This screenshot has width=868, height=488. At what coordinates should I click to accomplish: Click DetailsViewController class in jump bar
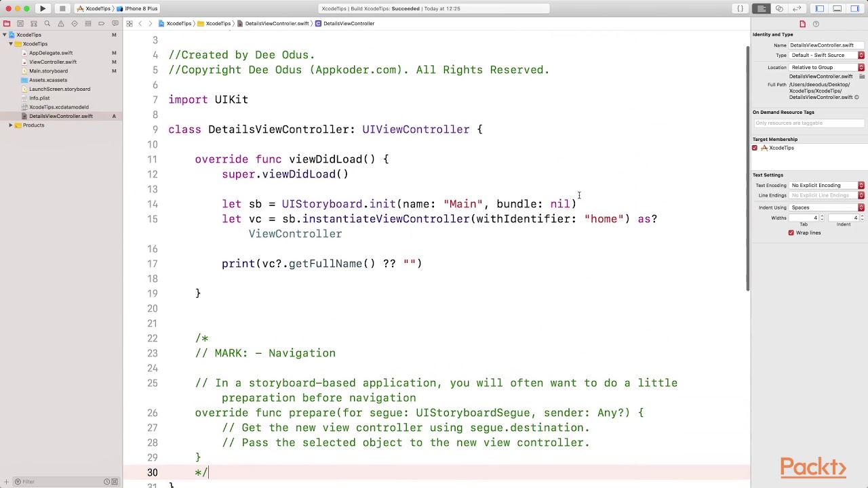point(345,24)
